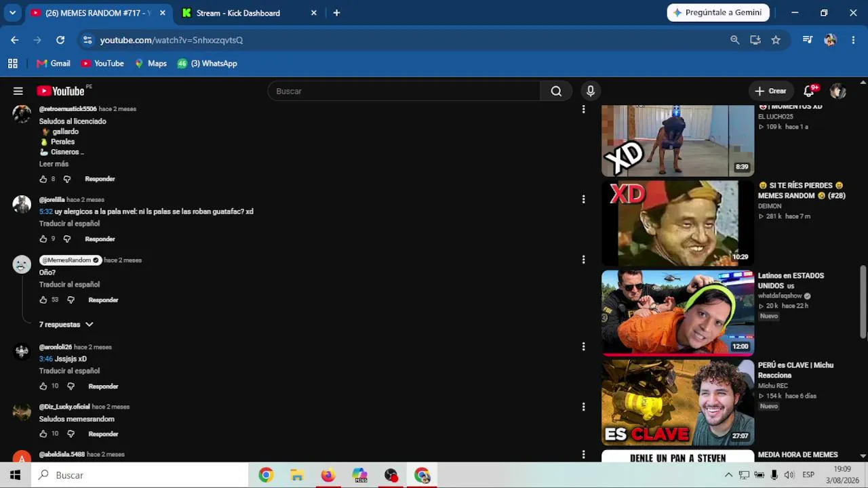Open YouTube notifications bell

[809, 91]
